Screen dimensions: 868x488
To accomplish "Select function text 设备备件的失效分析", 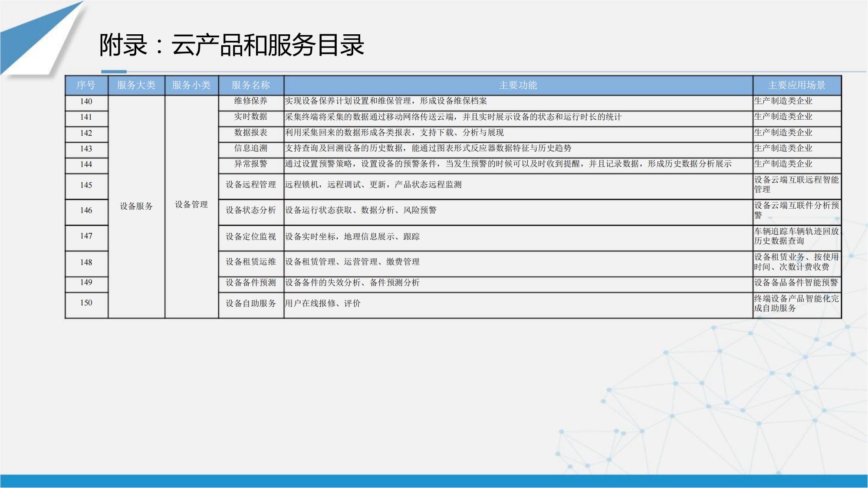I will [x=323, y=283].
